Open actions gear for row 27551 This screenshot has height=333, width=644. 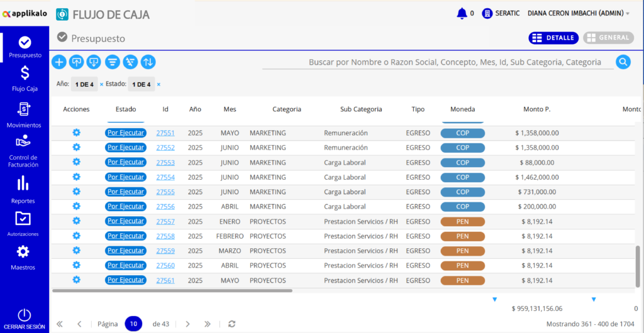point(76,133)
